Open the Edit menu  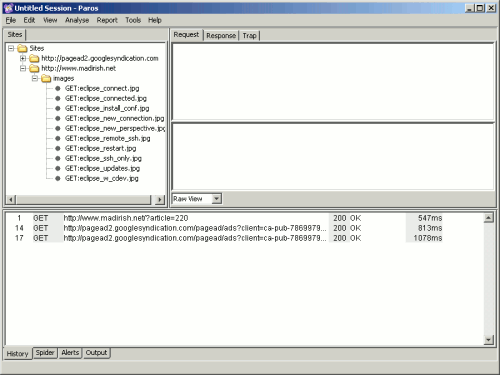29,20
